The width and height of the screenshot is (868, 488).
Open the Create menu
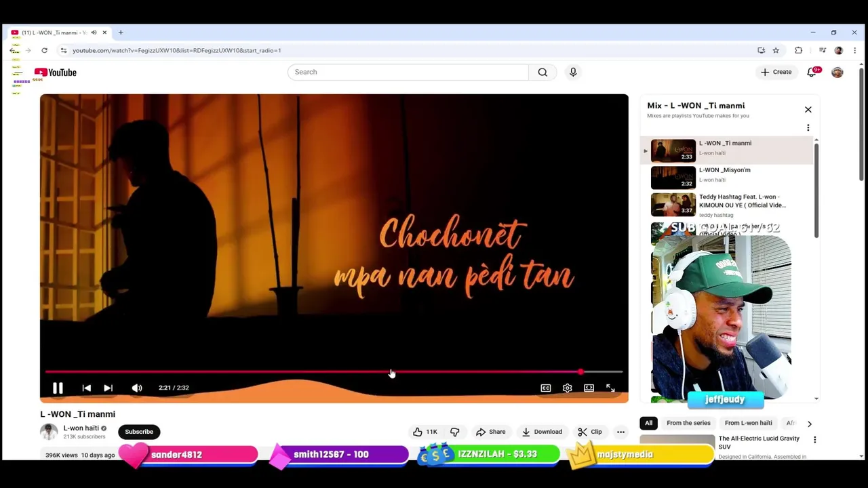tap(776, 72)
